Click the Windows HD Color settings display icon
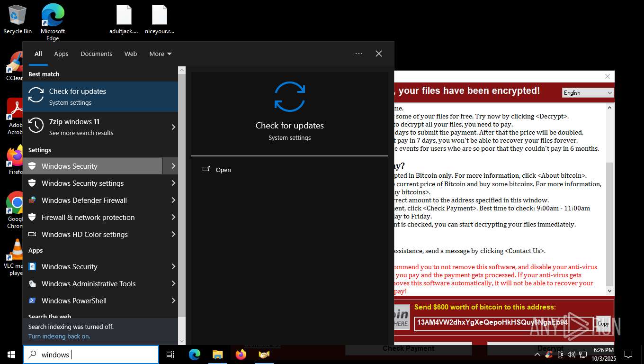Screen dimensions: 644x364 pos(32,234)
